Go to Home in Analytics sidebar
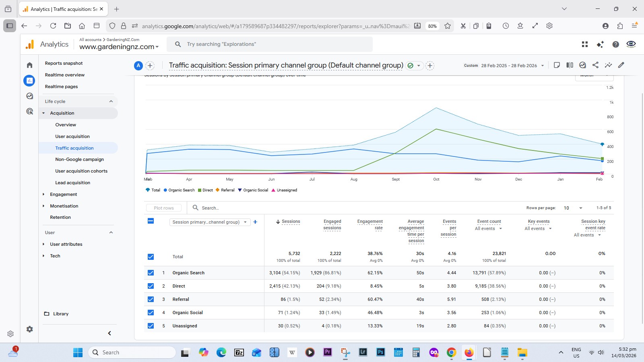This screenshot has width=644, height=362. point(29,65)
